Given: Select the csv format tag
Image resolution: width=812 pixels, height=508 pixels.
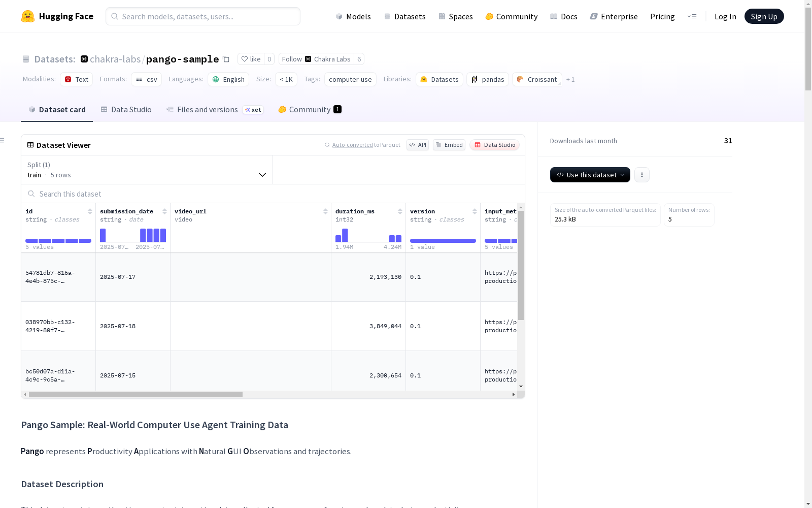Looking at the screenshot, I should [x=147, y=79].
